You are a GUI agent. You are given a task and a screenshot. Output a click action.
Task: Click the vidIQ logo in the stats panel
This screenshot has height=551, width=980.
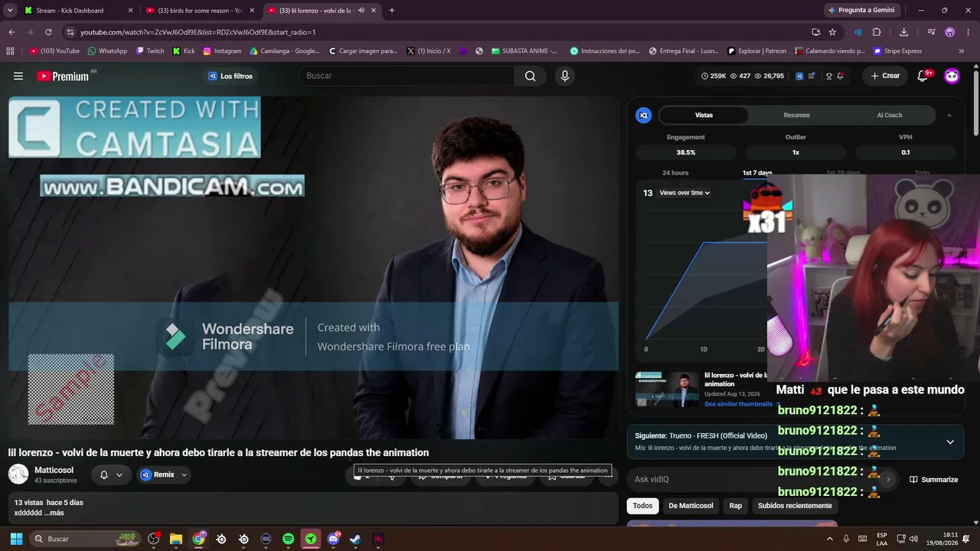(x=643, y=115)
